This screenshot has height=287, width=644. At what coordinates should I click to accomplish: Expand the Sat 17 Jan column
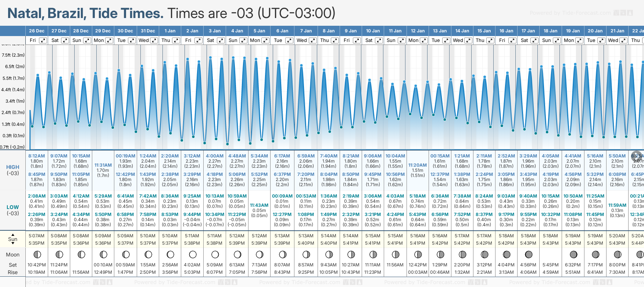click(x=534, y=40)
